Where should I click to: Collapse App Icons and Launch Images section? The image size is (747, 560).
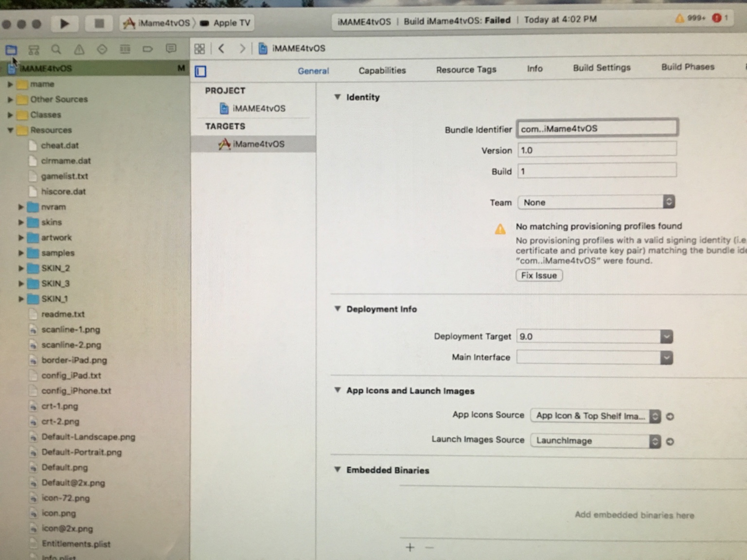pyautogui.click(x=337, y=390)
